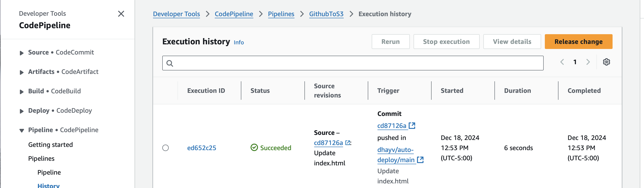
Task: Click the Rerun button
Action: point(390,42)
